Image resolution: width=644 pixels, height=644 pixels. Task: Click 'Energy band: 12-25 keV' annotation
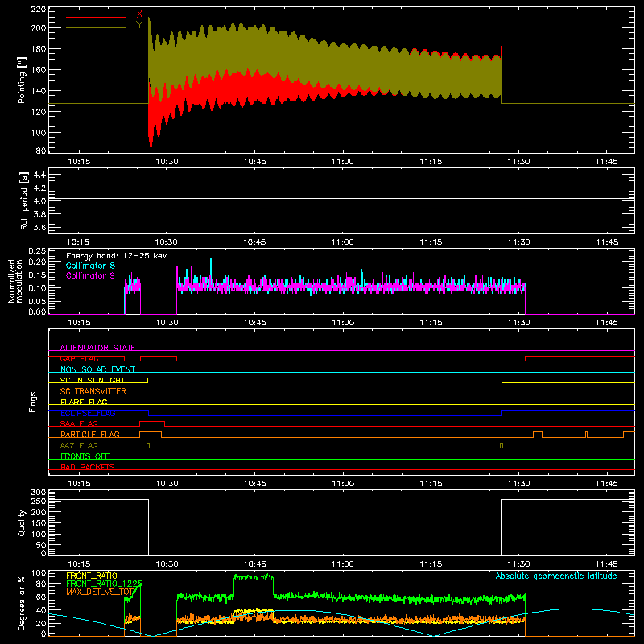(117, 256)
